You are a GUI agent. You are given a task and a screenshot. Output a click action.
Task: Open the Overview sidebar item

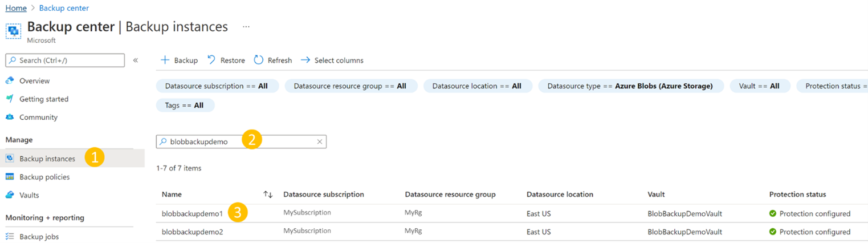coord(34,81)
